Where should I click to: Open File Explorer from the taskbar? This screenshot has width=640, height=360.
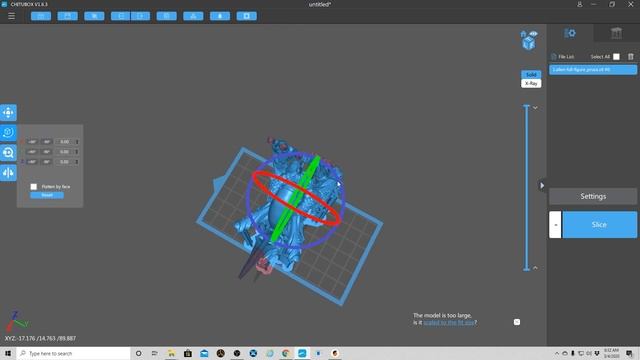click(x=171, y=353)
